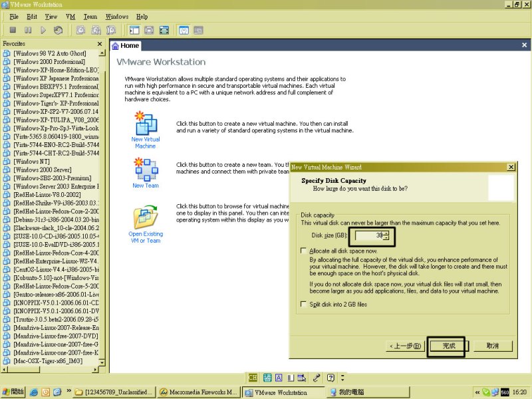
Task: Open the VM menu
Action: [x=70, y=17]
